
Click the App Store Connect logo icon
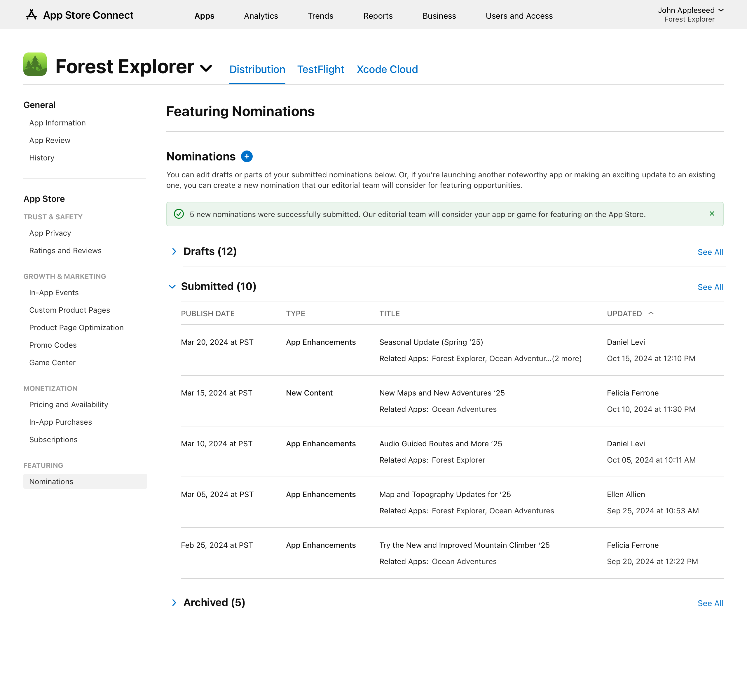tap(30, 15)
